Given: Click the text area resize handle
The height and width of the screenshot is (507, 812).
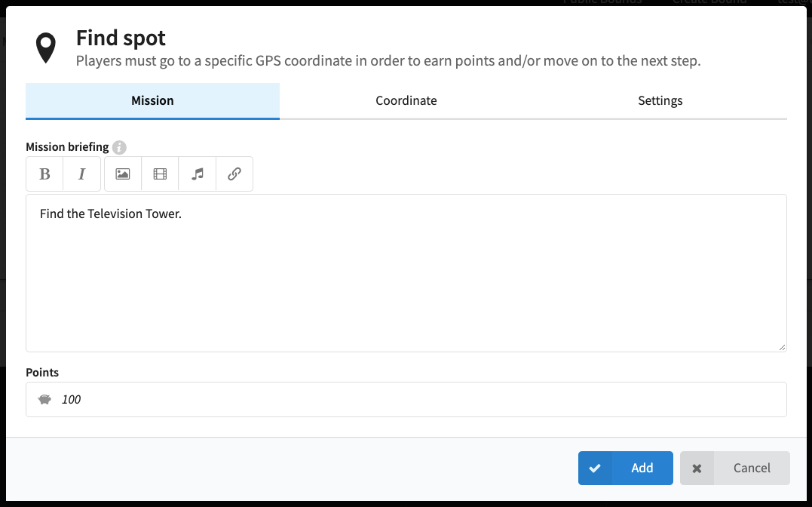Looking at the screenshot, I should (782, 347).
